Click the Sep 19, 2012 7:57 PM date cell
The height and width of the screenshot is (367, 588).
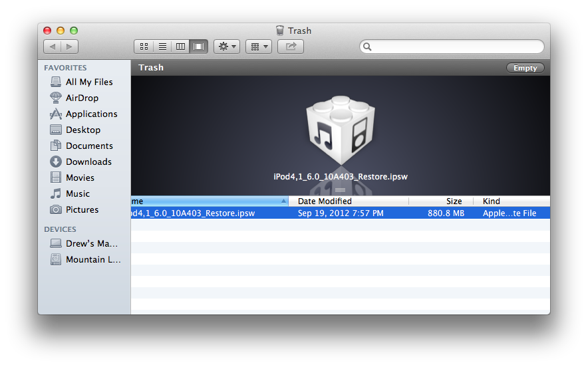pos(341,213)
